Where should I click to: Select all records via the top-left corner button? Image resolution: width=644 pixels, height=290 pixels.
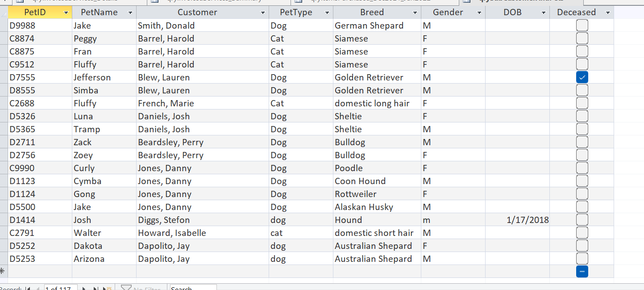4,12
